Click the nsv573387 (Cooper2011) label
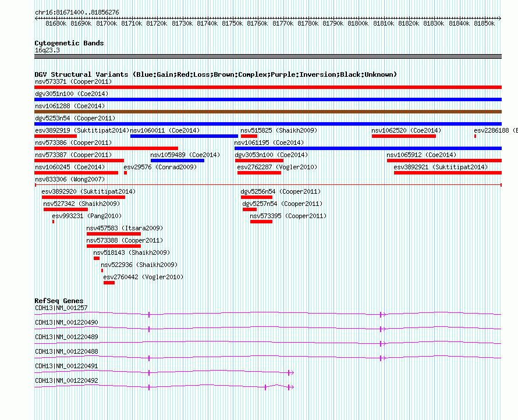This screenshot has width=518, height=420. coord(73,155)
